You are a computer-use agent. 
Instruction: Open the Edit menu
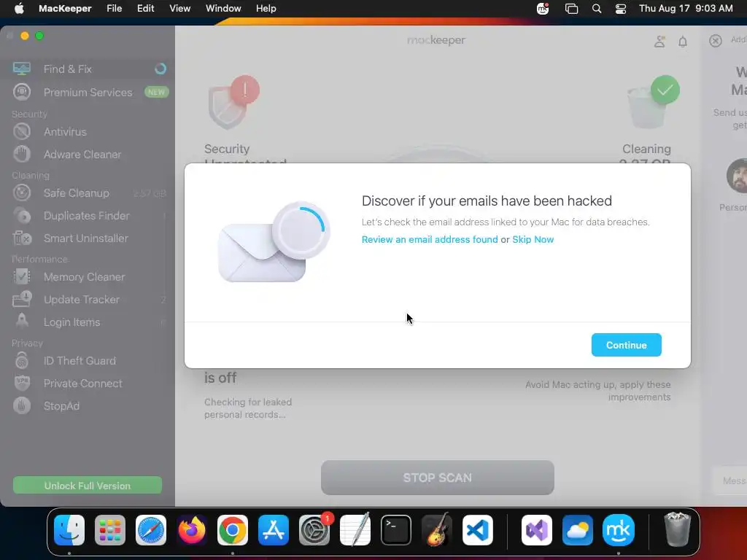pyautogui.click(x=145, y=8)
